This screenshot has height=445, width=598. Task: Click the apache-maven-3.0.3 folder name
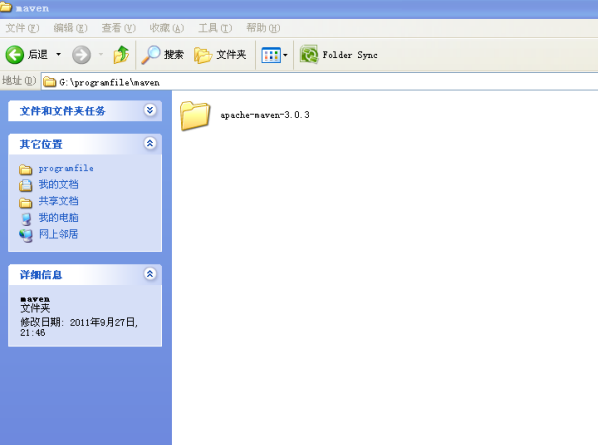tap(265, 115)
